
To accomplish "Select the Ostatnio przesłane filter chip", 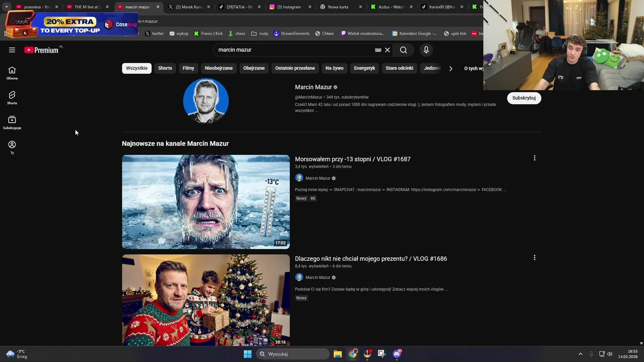I will tap(295, 68).
